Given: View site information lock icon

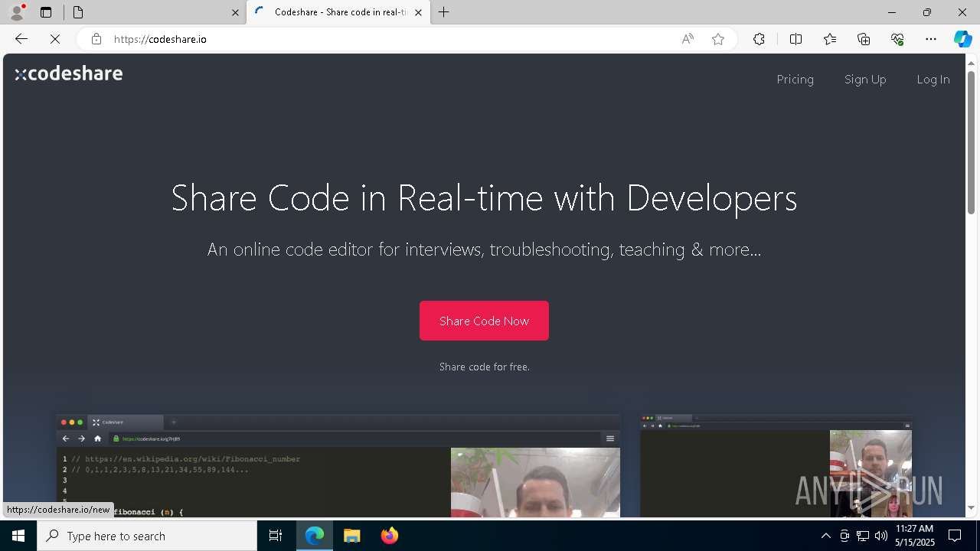Looking at the screenshot, I should [96, 39].
